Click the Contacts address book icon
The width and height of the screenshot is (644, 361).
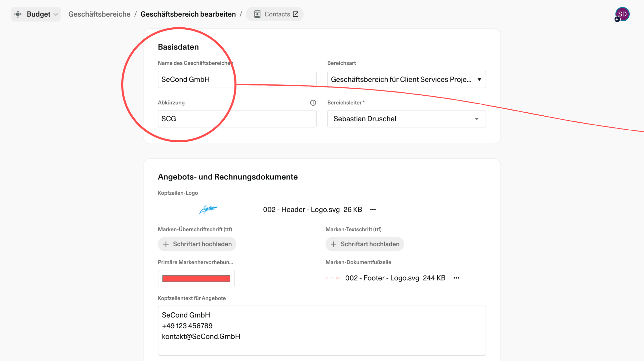(x=257, y=14)
